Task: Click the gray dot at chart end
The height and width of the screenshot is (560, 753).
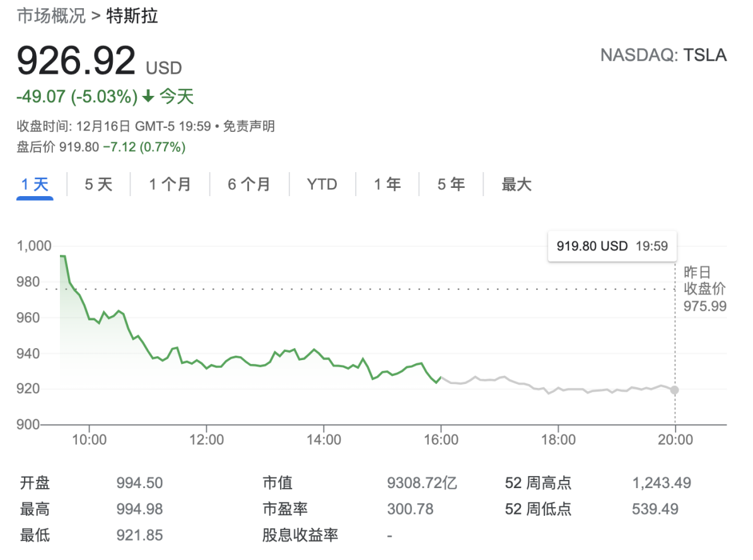Action: pos(675,390)
